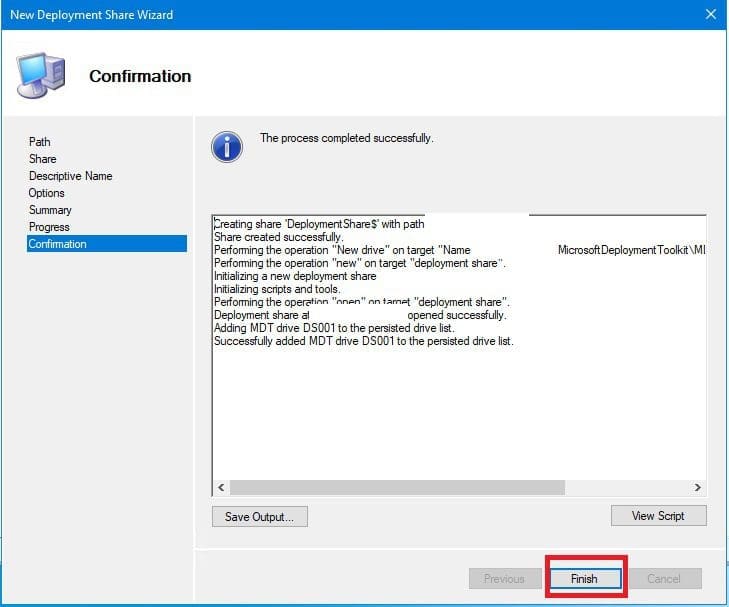Select the Path step
The width and height of the screenshot is (729, 607).
click(40, 142)
